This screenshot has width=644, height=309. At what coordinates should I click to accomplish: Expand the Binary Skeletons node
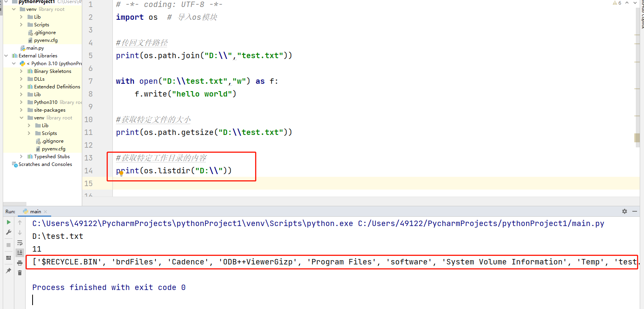click(x=21, y=71)
